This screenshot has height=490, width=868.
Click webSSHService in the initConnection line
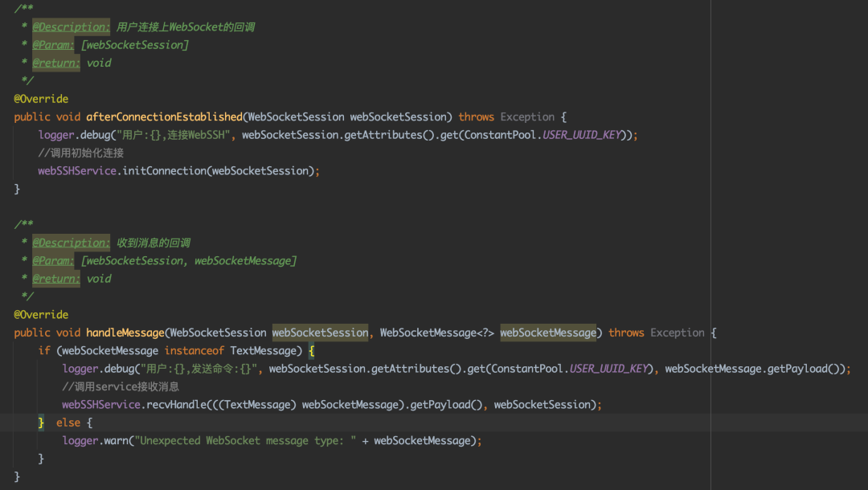coord(77,171)
